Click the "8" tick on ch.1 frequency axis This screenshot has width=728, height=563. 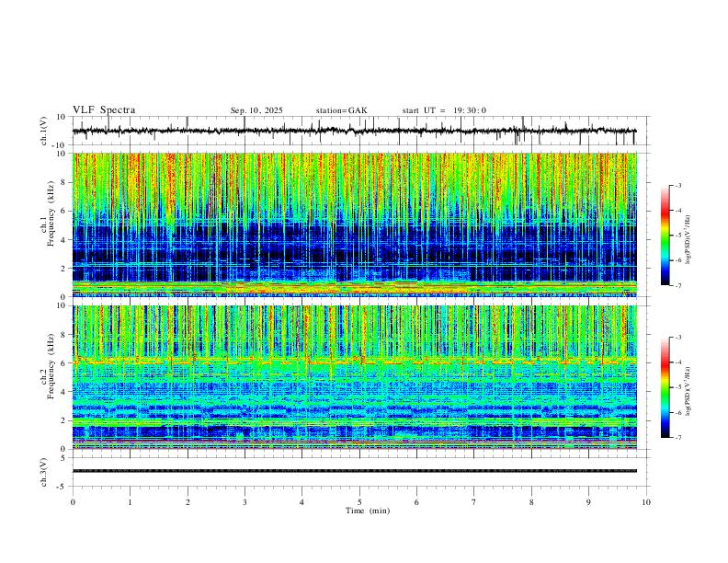coord(64,182)
